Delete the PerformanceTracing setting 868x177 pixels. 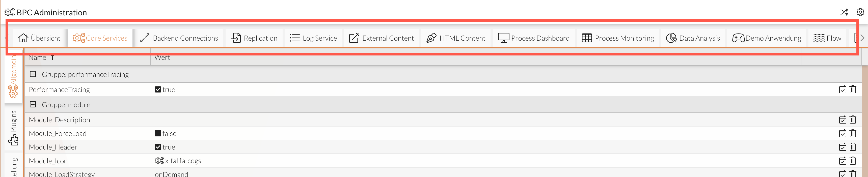[853, 90]
